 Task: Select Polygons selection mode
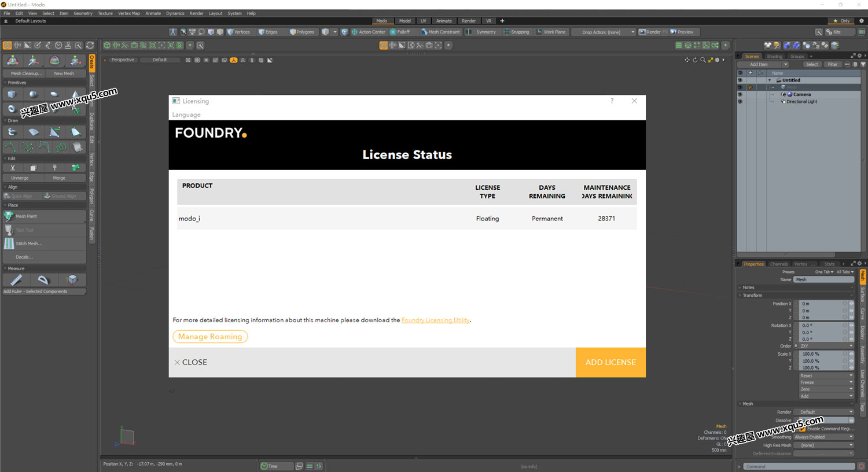coord(302,32)
